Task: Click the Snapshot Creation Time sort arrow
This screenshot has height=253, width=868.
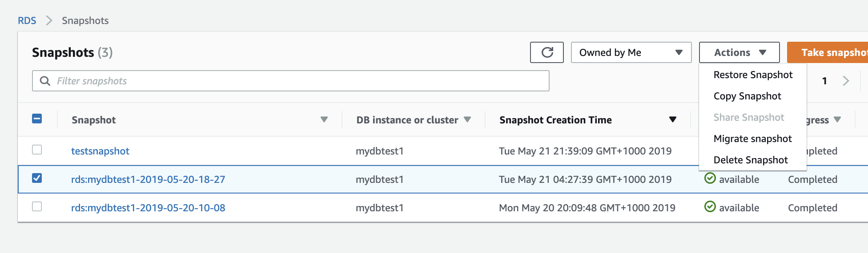Action: pyautogui.click(x=673, y=119)
